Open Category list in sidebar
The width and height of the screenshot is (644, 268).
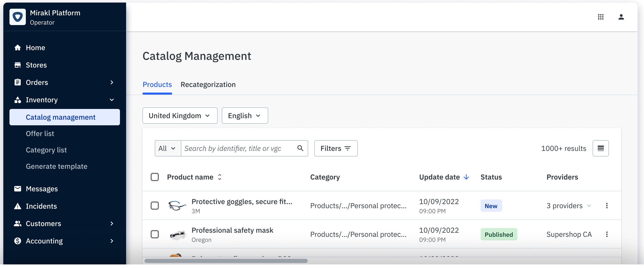(x=46, y=150)
